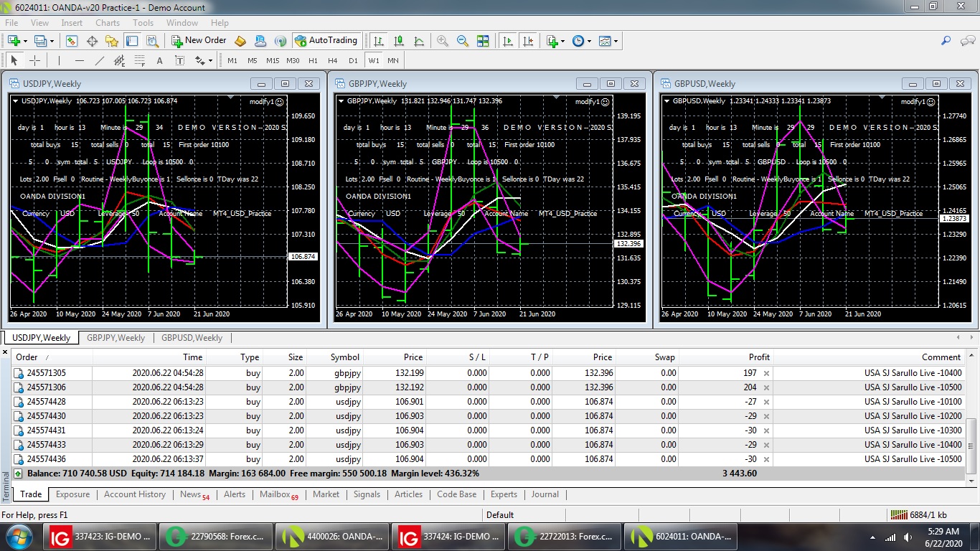Click the connection status 6884/1 kb
Image resolution: width=980 pixels, height=551 pixels.
point(918,515)
